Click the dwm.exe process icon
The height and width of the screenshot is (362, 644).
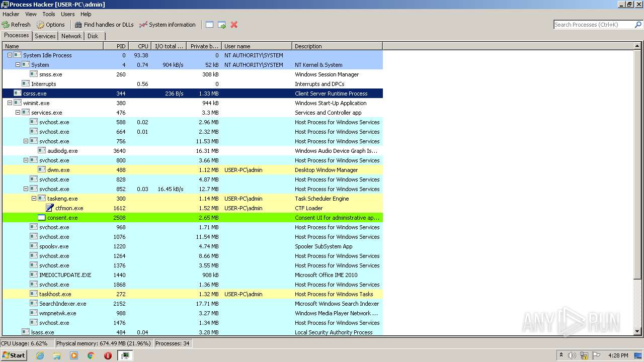pos(42,170)
